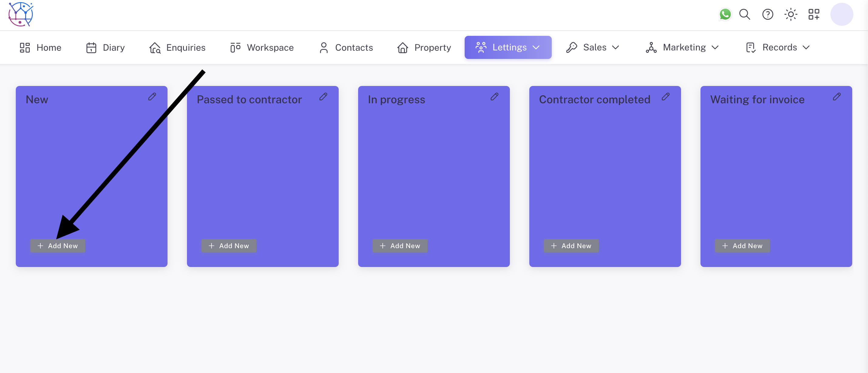Rename Waiting for invoice column via pencil
This screenshot has height=373, width=868.
pos(837,97)
